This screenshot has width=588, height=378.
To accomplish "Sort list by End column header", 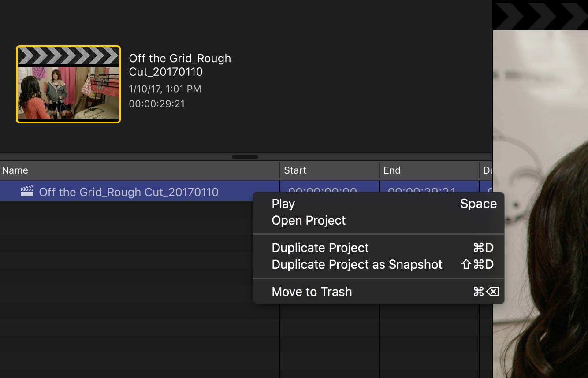I will 429,170.
